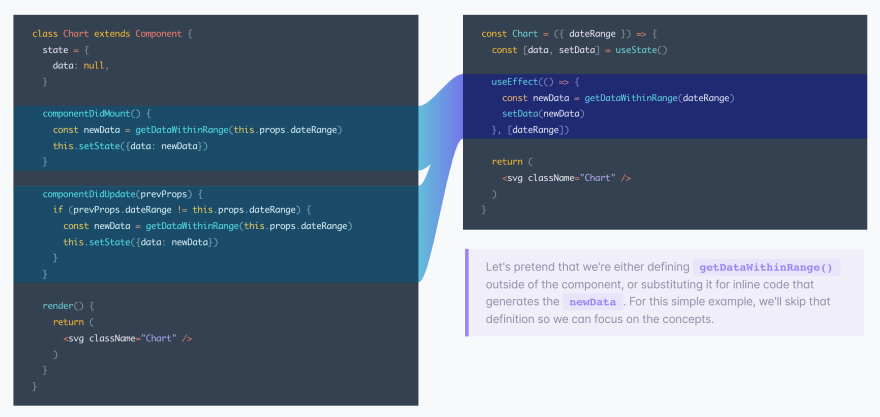
Task: Click the svg className line in the class component
Action: point(128,338)
